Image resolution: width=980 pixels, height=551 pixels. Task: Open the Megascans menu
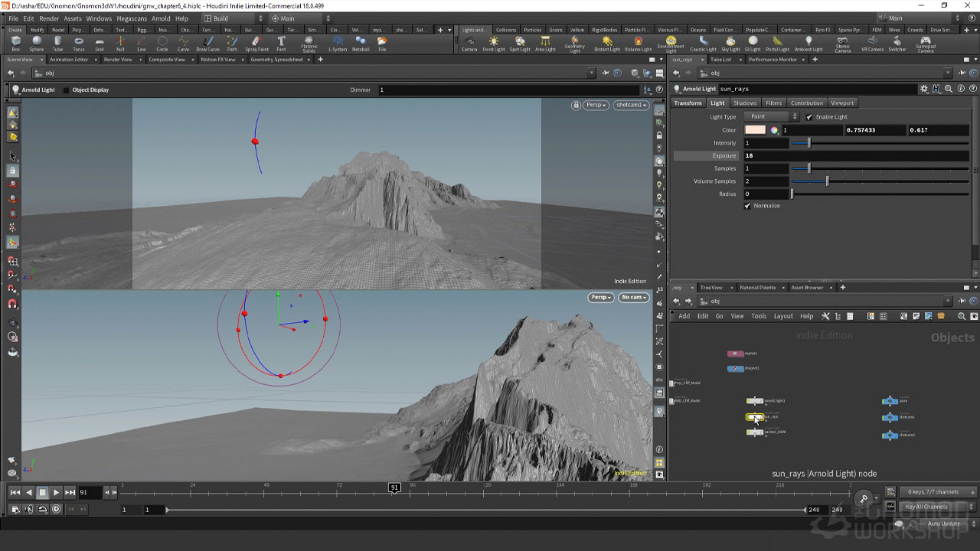132,18
